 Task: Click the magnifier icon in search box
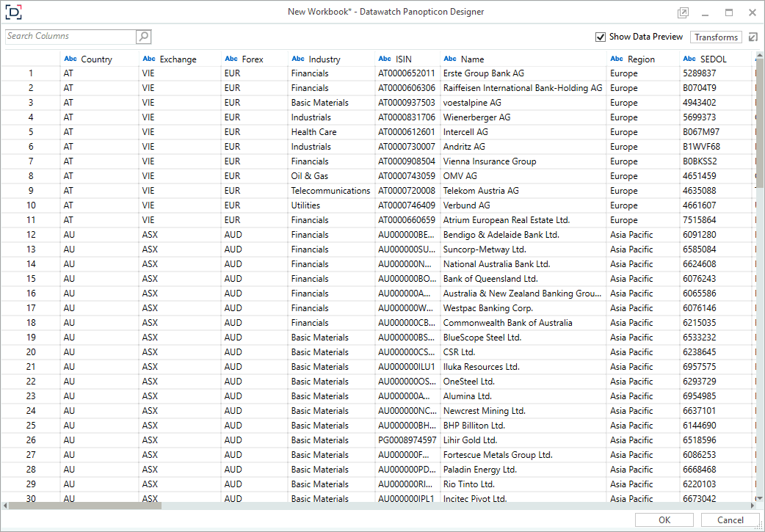coord(143,37)
